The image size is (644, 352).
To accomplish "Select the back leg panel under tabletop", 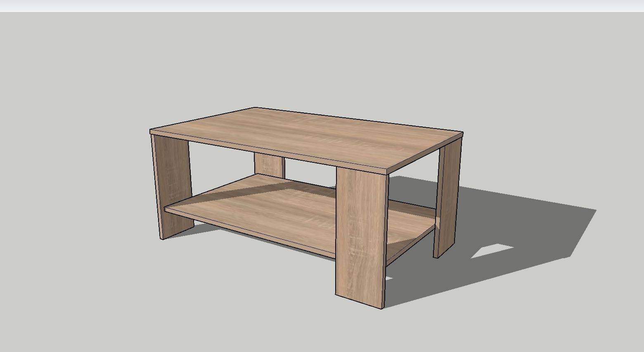I will pyautogui.click(x=269, y=165).
